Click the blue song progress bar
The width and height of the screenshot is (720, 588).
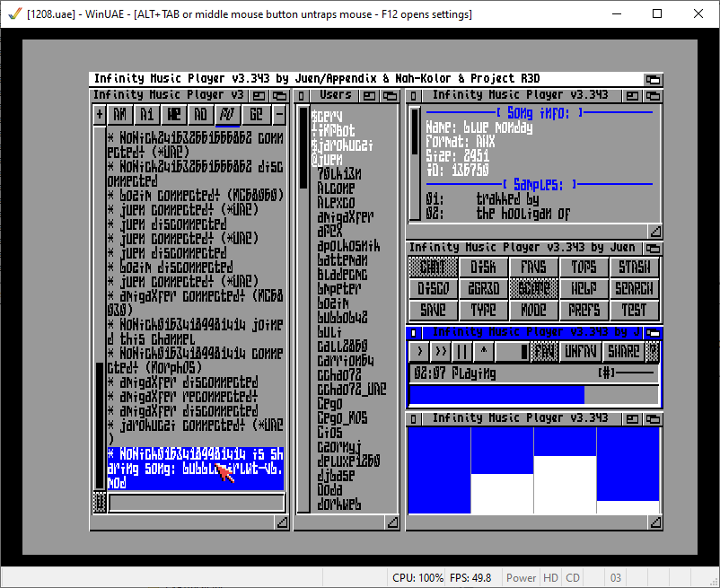click(533, 395)
